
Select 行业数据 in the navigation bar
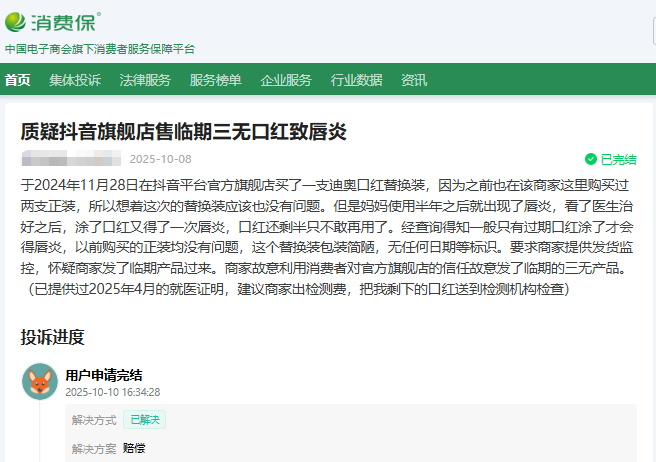pyautogui.click(x=356, y=80)
